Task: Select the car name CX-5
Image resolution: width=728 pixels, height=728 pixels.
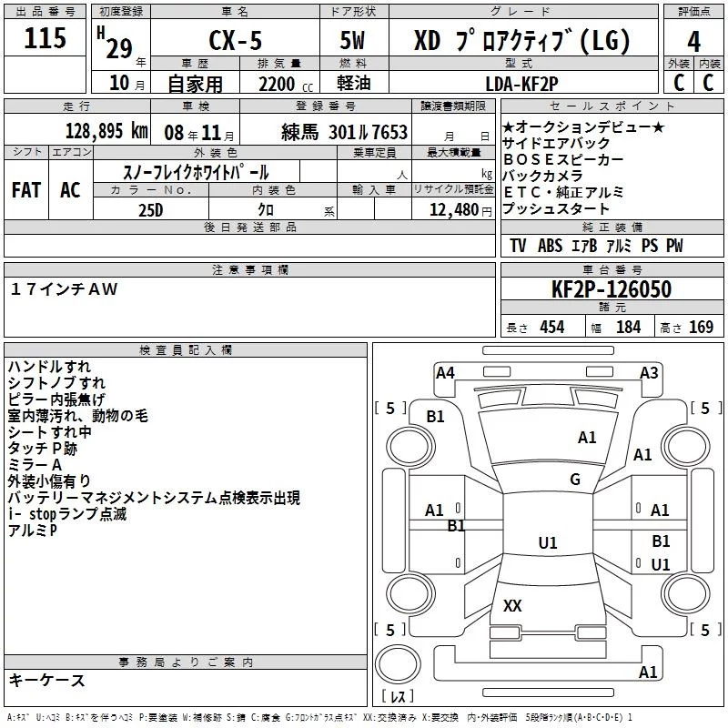Action: tap(234, 41)
